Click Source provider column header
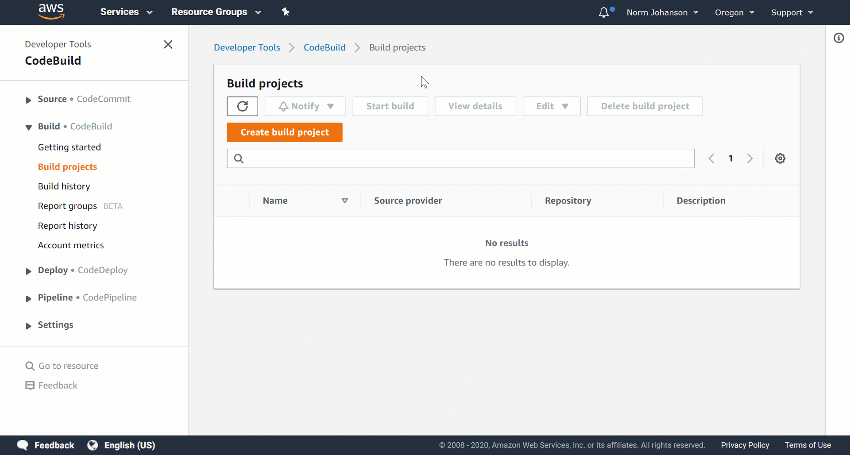The width and height of the screenshot is (850, 455). [408, 201]
